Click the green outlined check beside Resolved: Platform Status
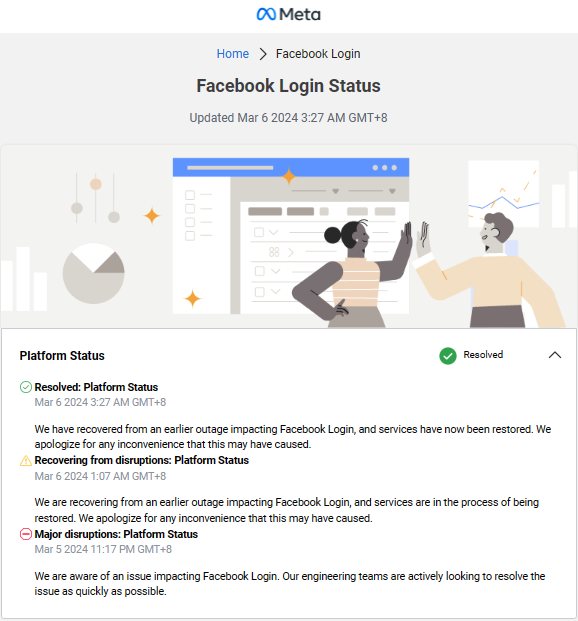Screen dimensions: 578x621 pos(26,387)
